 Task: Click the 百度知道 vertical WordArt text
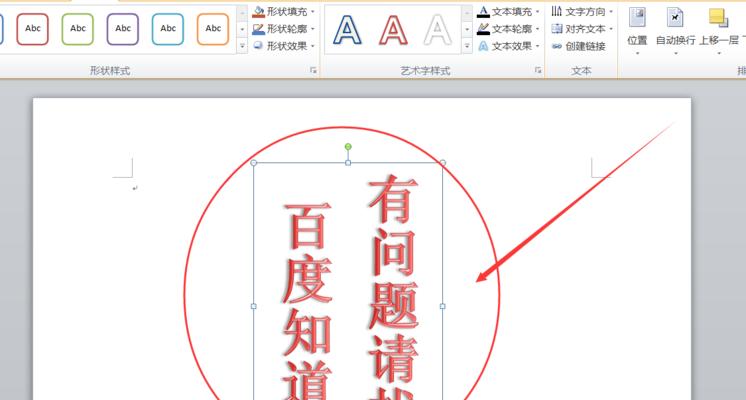click(x=307, y=302)
